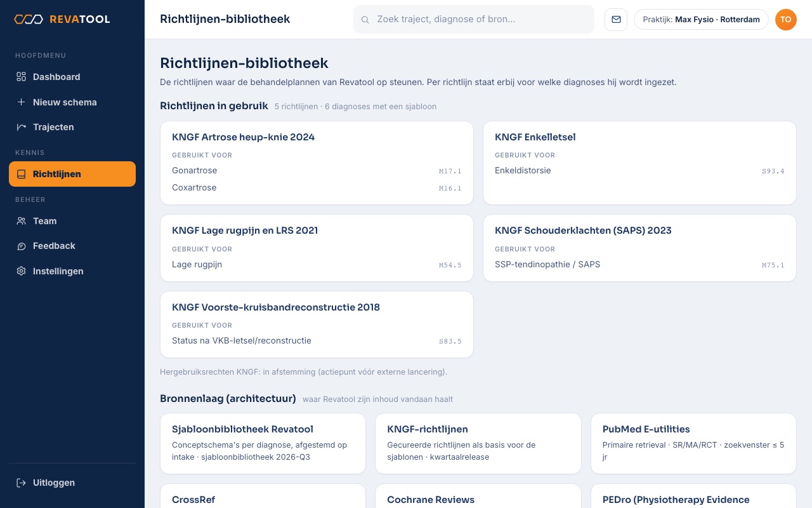Select the Lage rugpijn diagnosis row
This screenshot has width=812, height=508.
click(317, 265)
